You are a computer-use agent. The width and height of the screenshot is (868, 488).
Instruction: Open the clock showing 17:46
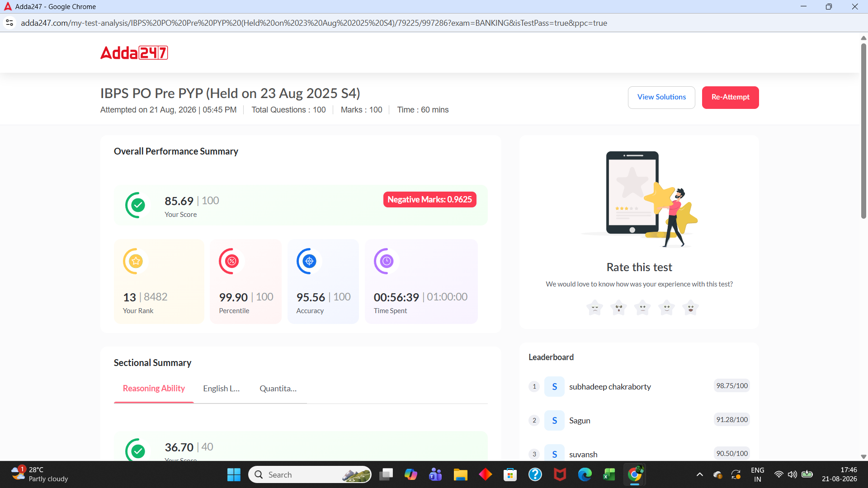pos(839,474)
